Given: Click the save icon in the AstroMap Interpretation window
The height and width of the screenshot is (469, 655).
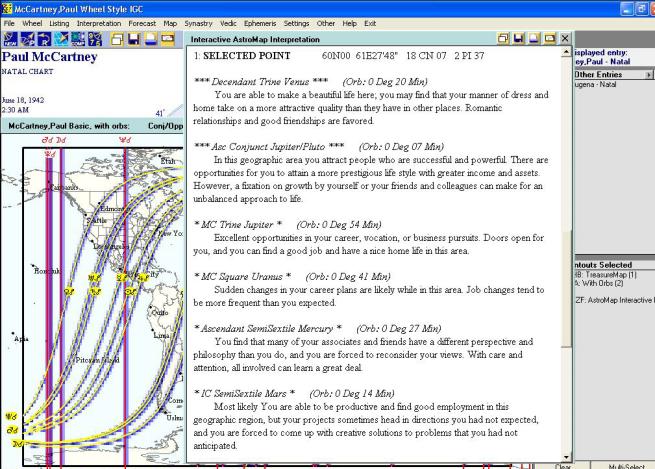Looking at the screenshot, I should tap(519, 38).
